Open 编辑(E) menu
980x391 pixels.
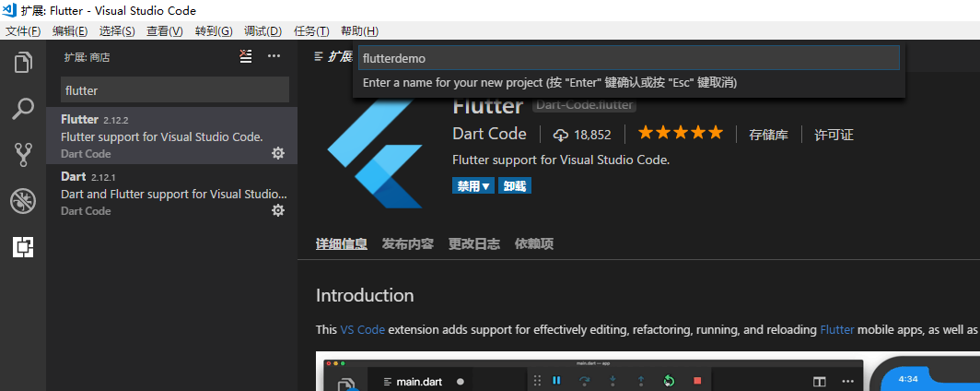70,30
